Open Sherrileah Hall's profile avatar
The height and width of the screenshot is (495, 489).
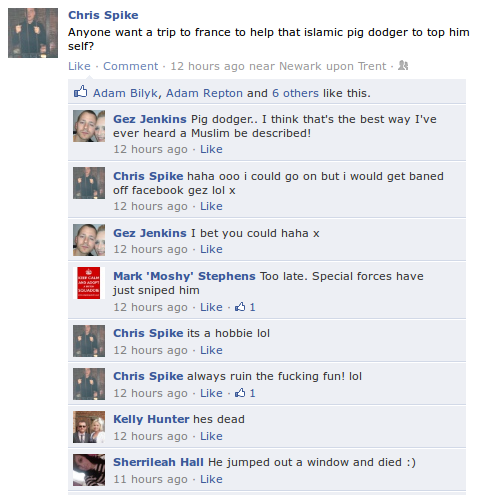tap(89, 470)
